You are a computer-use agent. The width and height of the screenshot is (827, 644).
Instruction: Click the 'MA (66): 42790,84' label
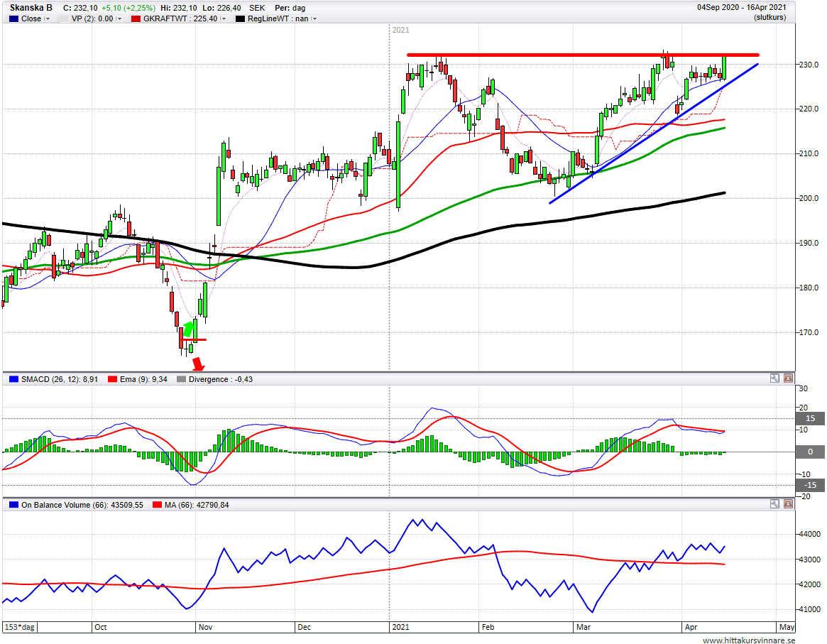point(197,505)
